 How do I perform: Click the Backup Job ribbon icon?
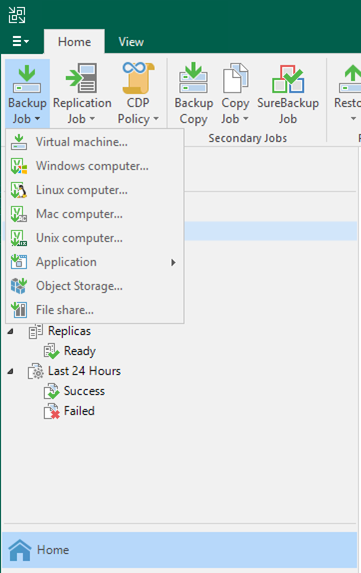click(27, 79)
